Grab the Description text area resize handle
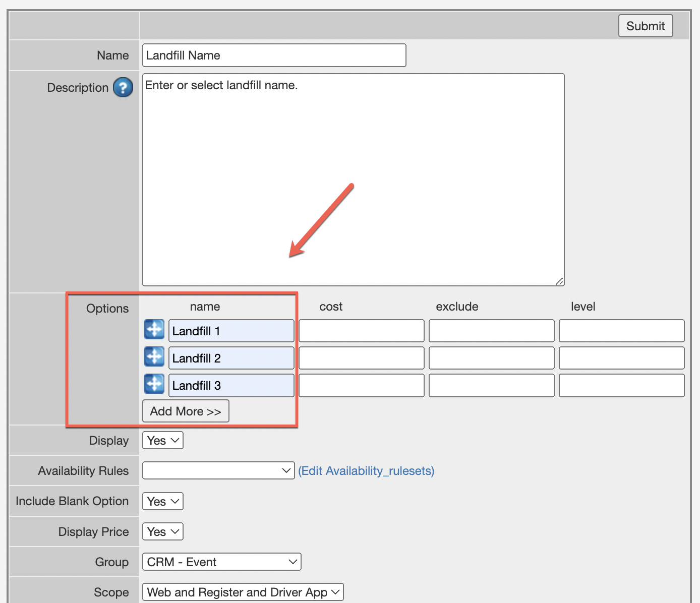Image resolution: width=700 pixels, height=603 pixels. tap(560, 281)
